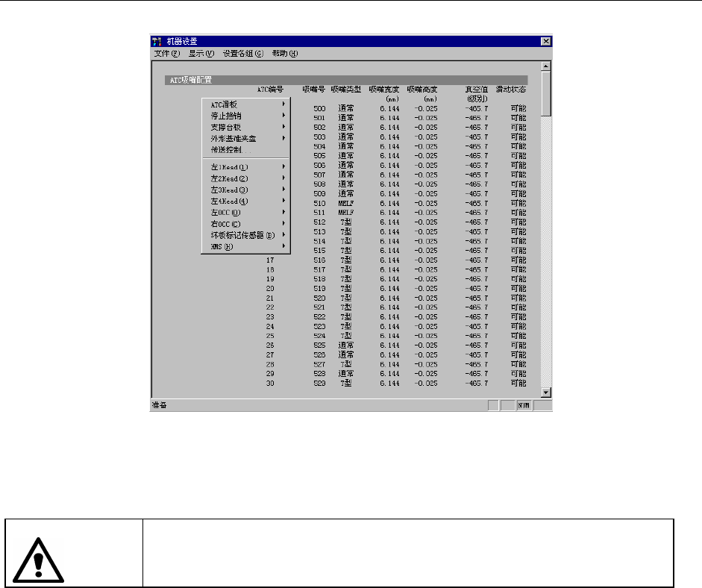Choose the 传送控制... menu entry
The width and height of the screenshot is (702, 588).
[245, 149]
